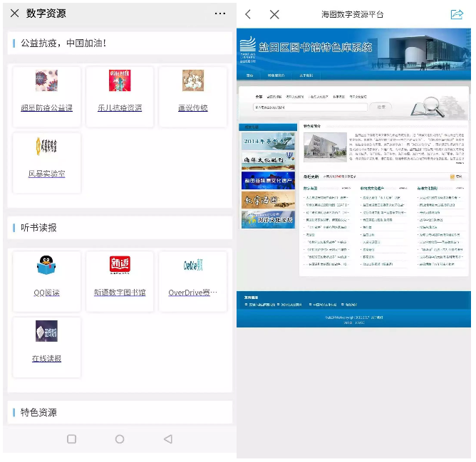Select the 全部 search category tab

259,96
